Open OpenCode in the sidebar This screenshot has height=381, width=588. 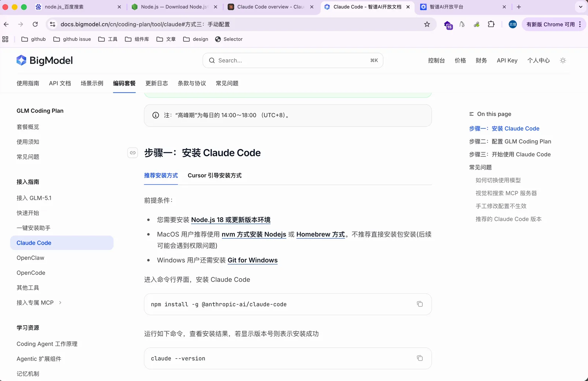(31, 273)
